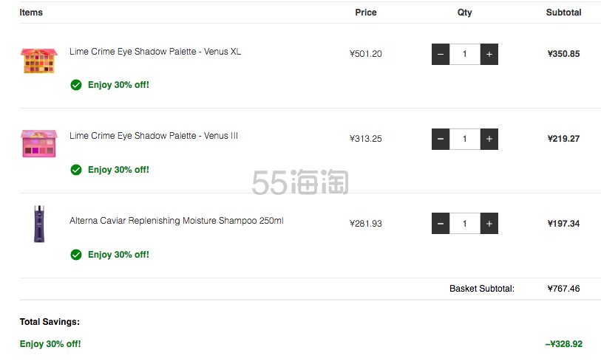Image resolution: width=601 pixels, height=364 pixels.
Task: Click the Basket Subtotal amount
Action: 563,289
